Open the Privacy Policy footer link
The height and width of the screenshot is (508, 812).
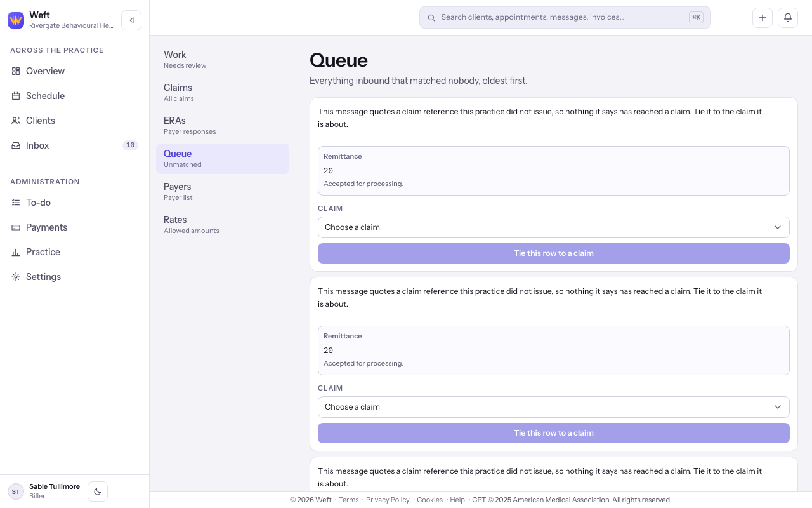[x=388, y=500]
